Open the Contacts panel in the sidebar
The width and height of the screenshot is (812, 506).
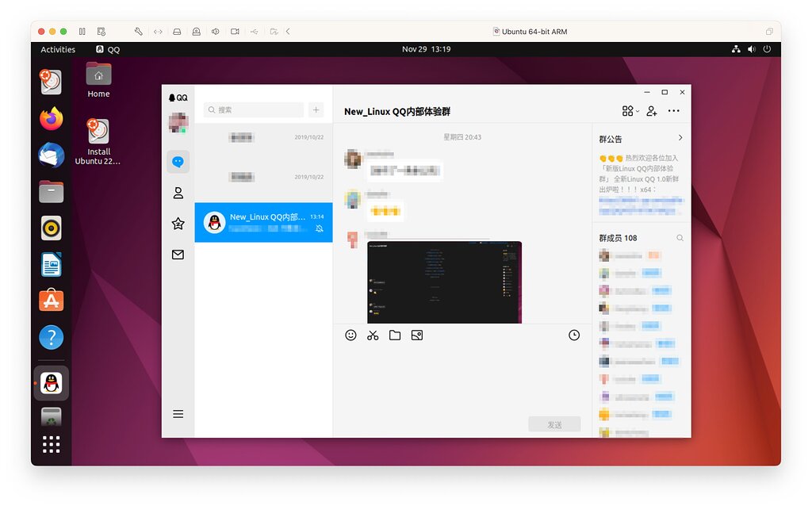(x=178, y=193)
